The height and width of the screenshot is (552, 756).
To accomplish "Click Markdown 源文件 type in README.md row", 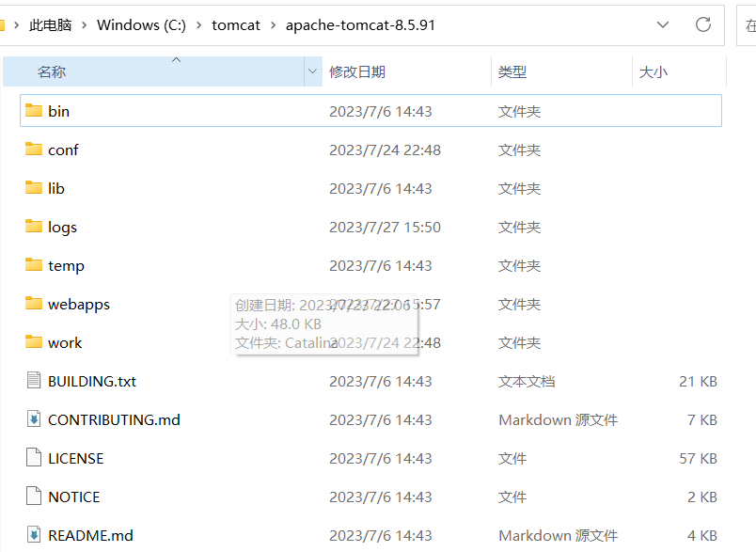I will [558, 536].
